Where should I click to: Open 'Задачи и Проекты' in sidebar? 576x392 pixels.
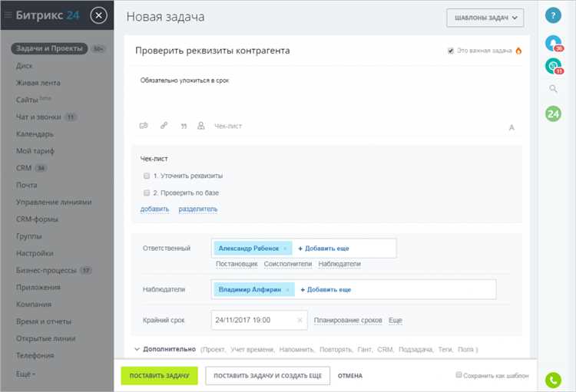[49, 48]
